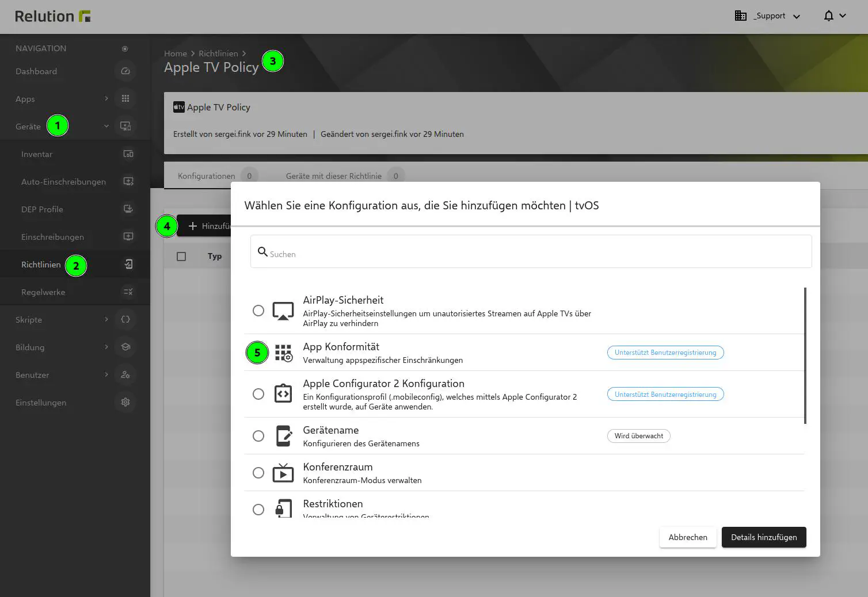Switch to the Geräte mit dieser Richtlinie tab
The height and width of the screenshot is (597, 868).
333,175
